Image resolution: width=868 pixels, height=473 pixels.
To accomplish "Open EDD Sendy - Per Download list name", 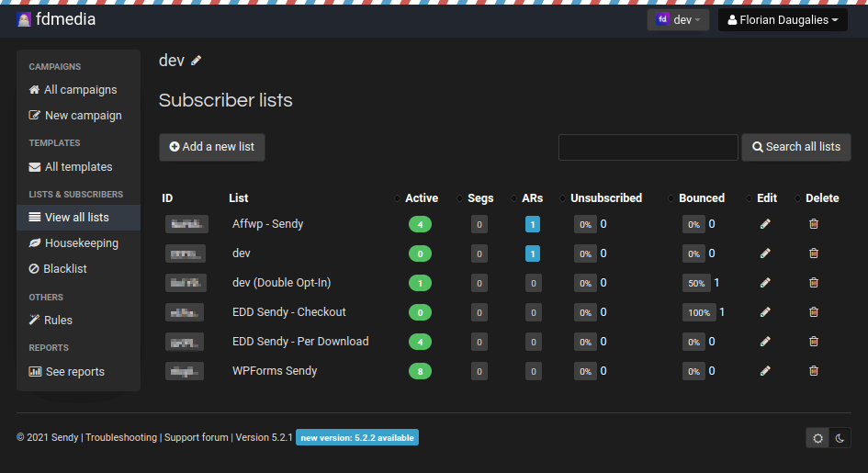I will [x=300, y=342].
